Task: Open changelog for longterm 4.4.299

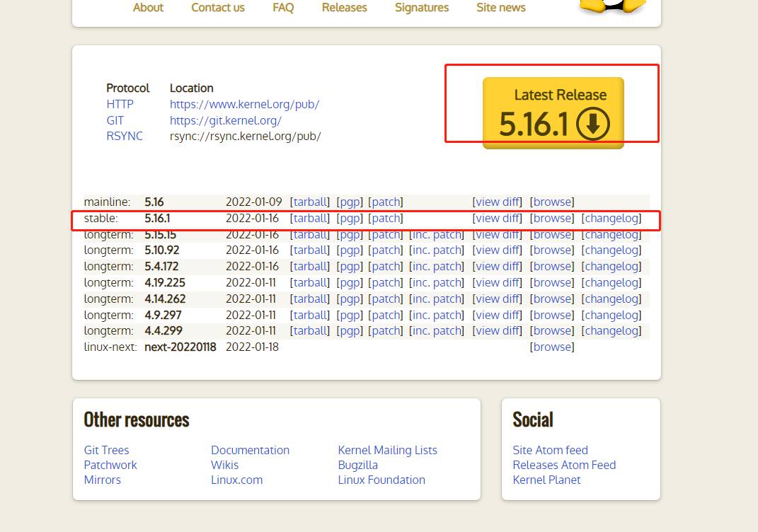Action: point(611,331)
